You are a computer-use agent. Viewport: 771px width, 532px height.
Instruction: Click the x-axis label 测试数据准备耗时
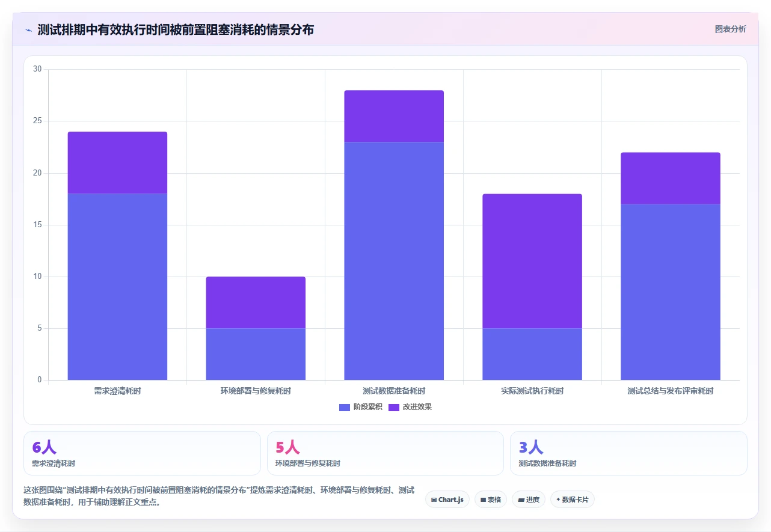coord(394,391)
